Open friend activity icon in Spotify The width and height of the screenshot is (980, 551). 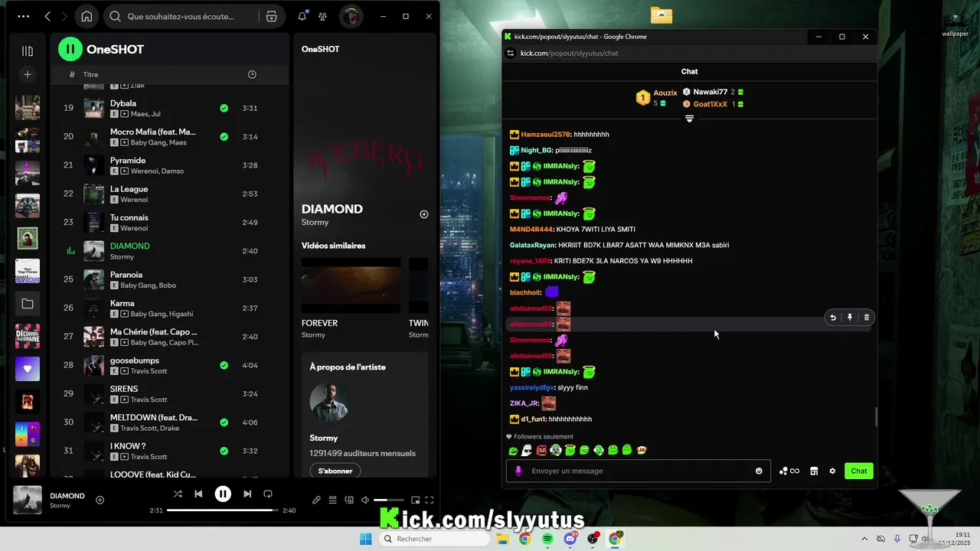(323, 16)
